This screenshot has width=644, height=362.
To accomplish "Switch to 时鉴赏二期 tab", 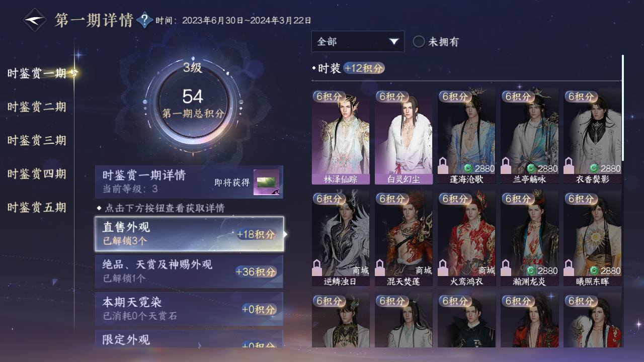I will click(x=37, y=107).
